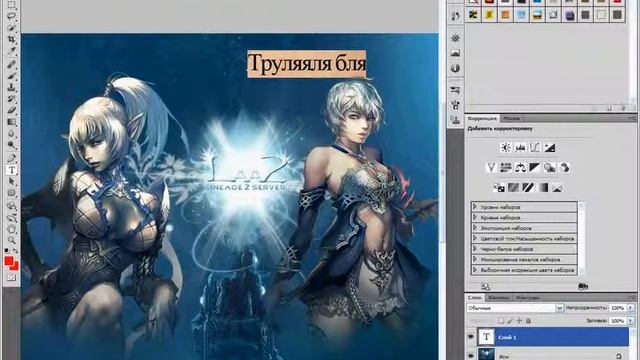Switch to the Слои tab

[x=474, y=298]
